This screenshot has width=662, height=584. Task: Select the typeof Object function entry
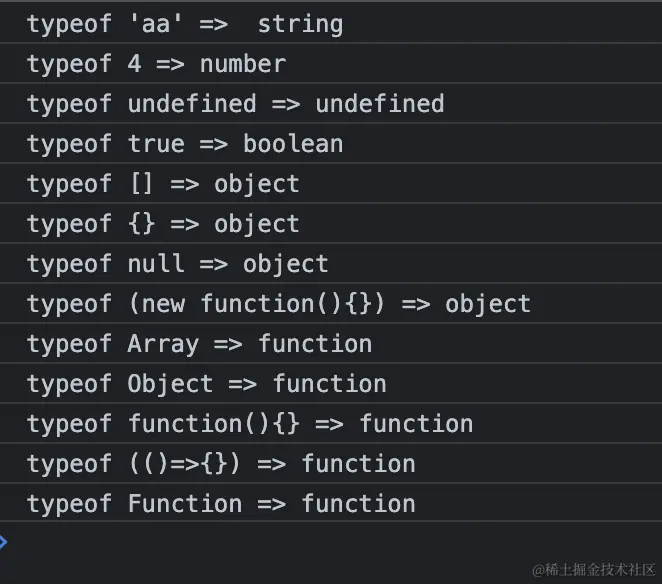click(x=206, y=384)
